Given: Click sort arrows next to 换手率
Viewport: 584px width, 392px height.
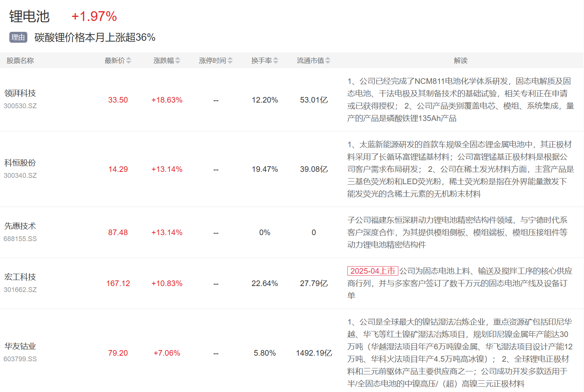Looking at the screenshot, I should [276, 61].
